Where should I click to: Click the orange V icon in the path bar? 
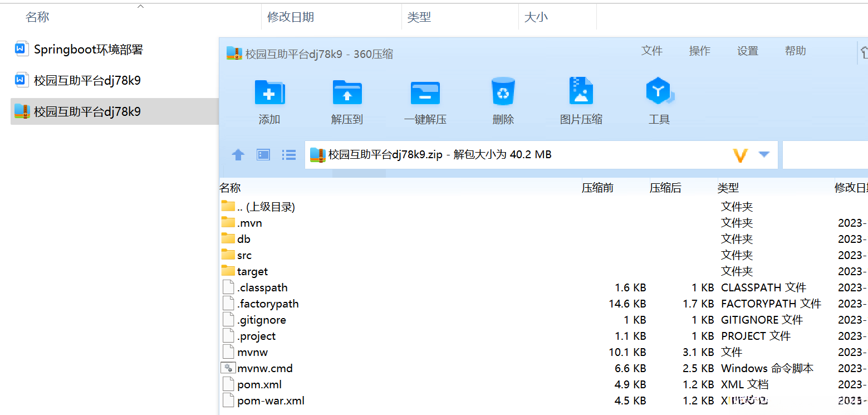[740, 155]
